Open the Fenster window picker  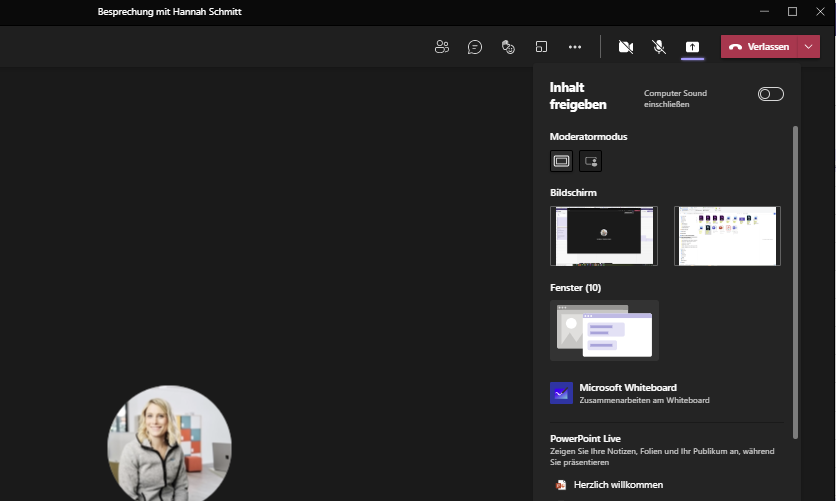pos(605,330)
